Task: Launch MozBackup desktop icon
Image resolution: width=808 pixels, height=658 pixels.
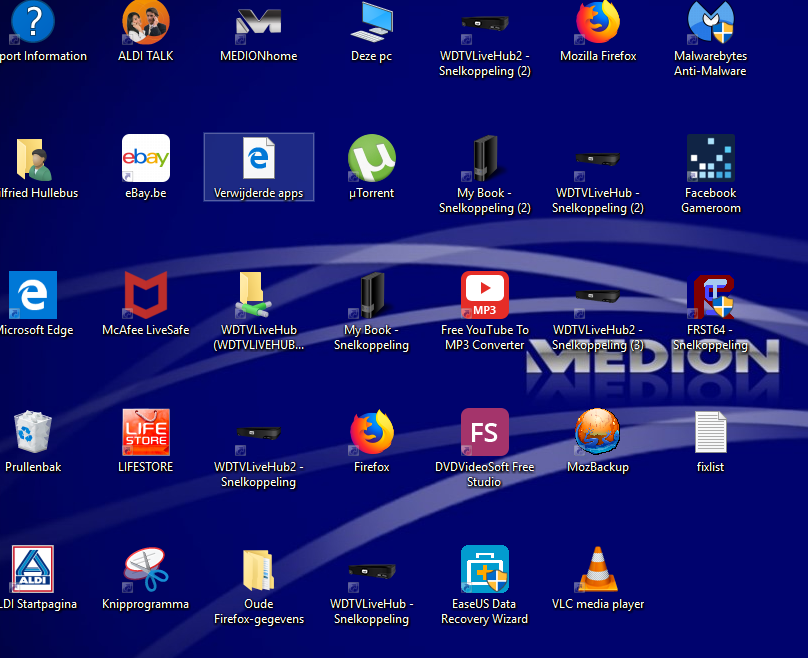Action: [598, 432]
